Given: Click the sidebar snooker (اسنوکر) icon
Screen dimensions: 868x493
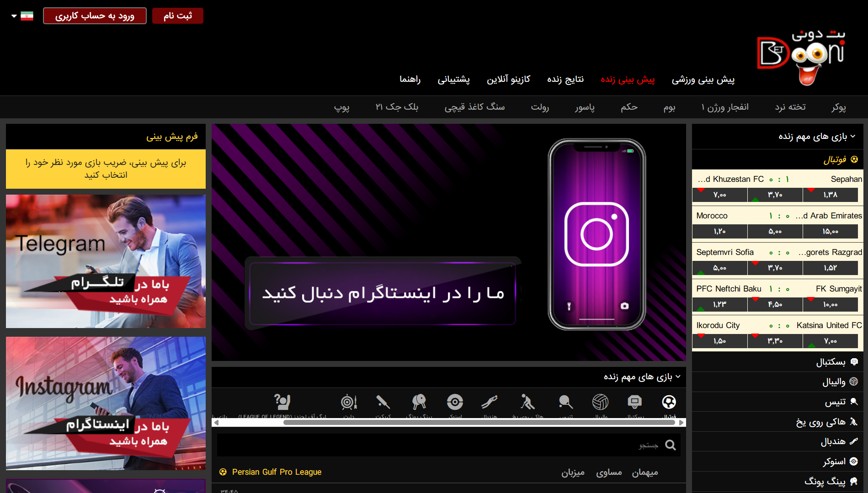Looking at the screenshot, I should click(x=854, y=461).
